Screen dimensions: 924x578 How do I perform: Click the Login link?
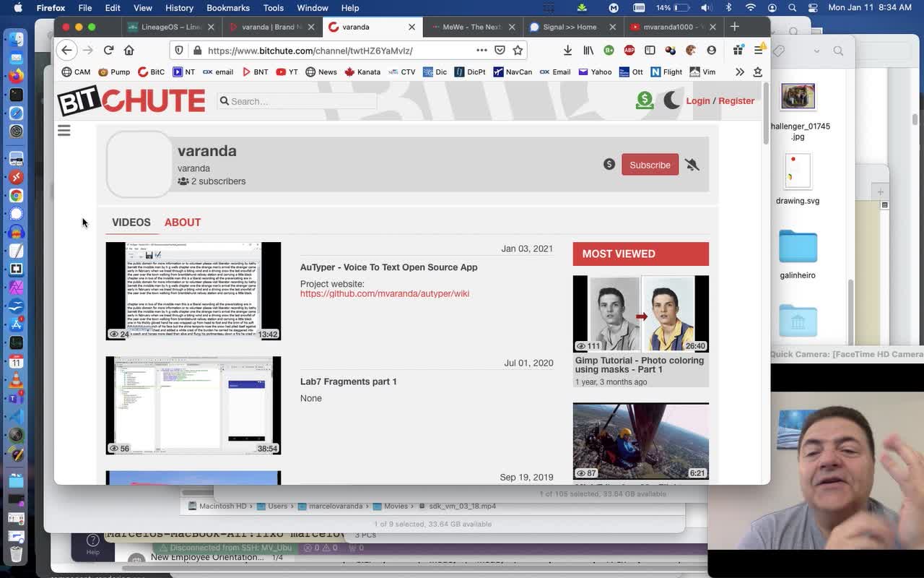[x=698, y=100]
